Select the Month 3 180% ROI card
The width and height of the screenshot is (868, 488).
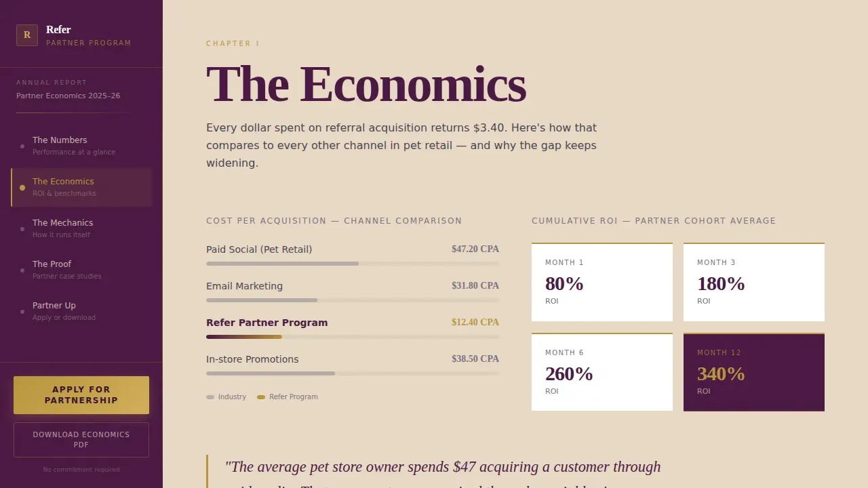point(754,282)
